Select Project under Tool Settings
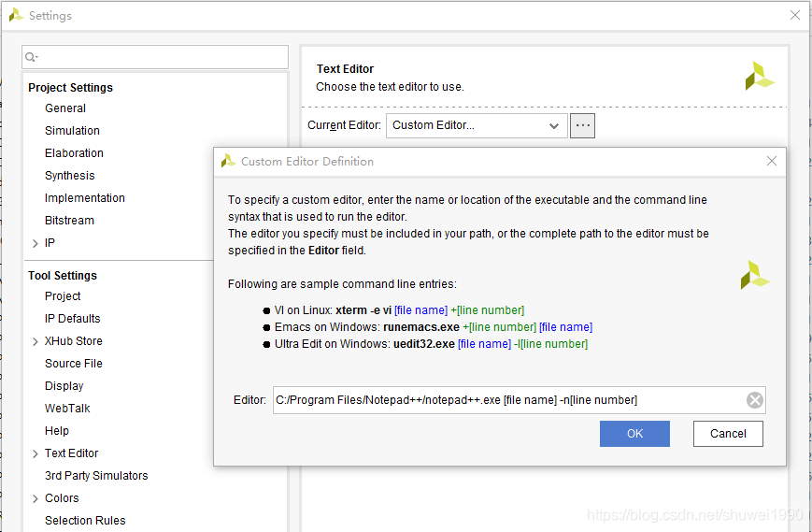Viewport: 812px width, 532px height. (63, 296)
